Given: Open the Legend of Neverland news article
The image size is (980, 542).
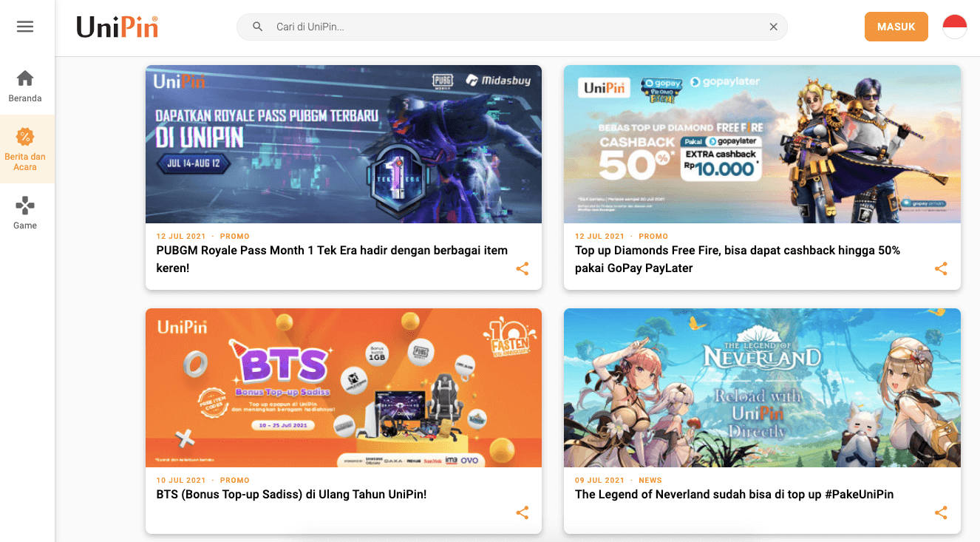Looking at the screenshot, I should point(734,494).
